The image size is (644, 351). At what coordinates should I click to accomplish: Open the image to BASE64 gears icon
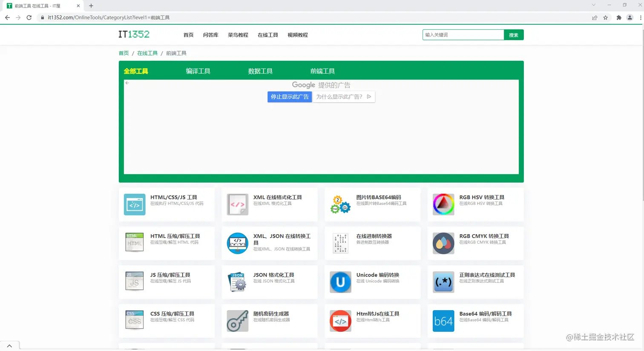coord(340,204)
